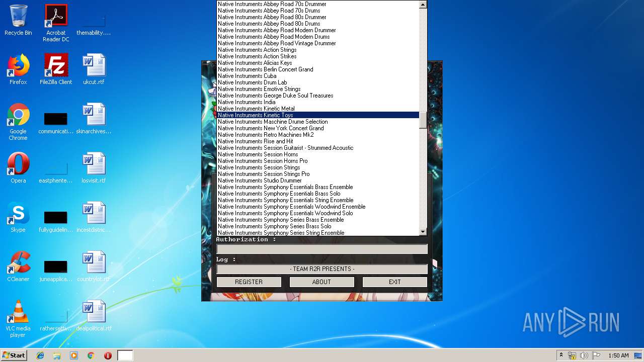Screen dimensions: 644x362
Task: Open the dealpolitical.rtf document icon
Action: point(94,316)
